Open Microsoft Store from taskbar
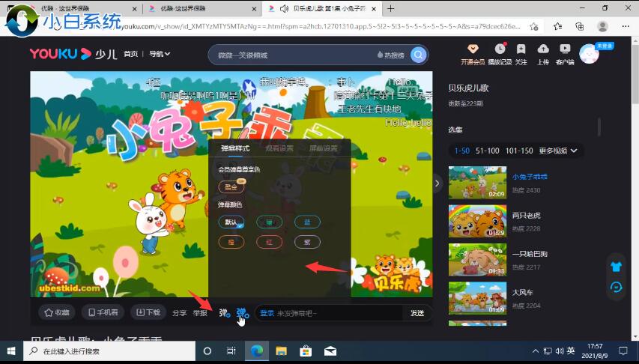 306,351
